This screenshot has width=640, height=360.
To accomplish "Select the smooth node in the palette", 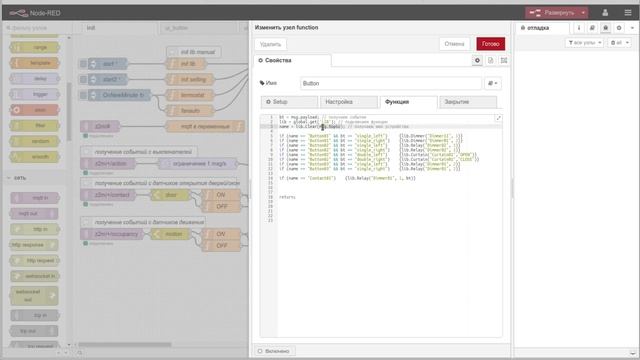I will (35, 157).
